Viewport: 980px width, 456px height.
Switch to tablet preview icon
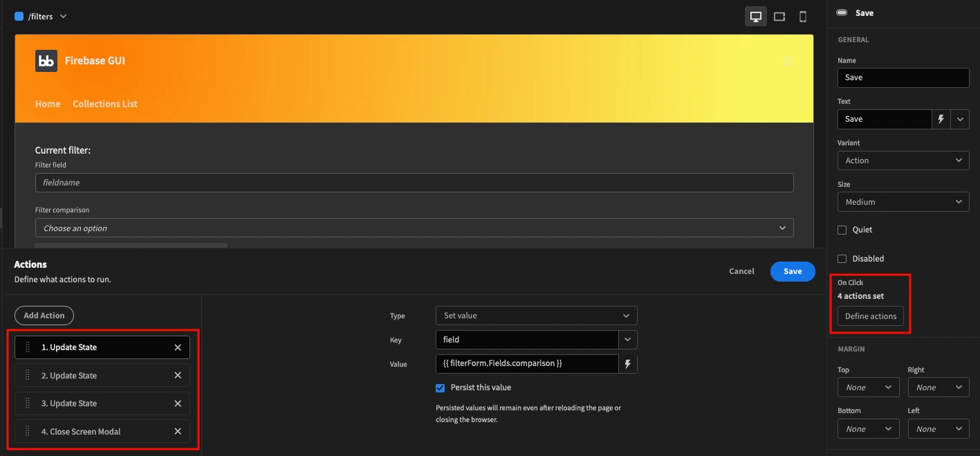779,17
